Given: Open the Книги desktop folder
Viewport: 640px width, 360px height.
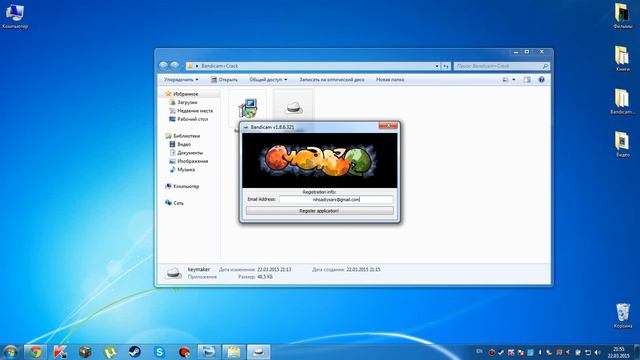Looking at the screenshot, I should tap(622, 59).
